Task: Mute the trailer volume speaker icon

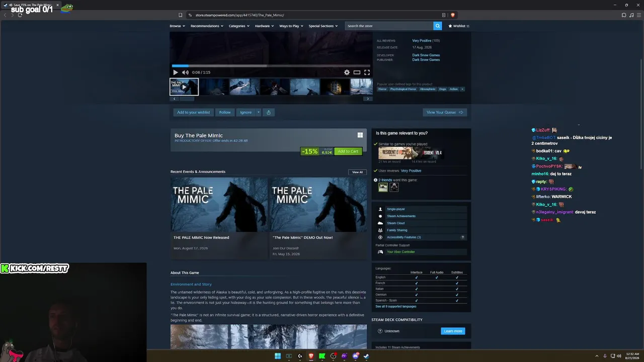Action: [185, 72]
